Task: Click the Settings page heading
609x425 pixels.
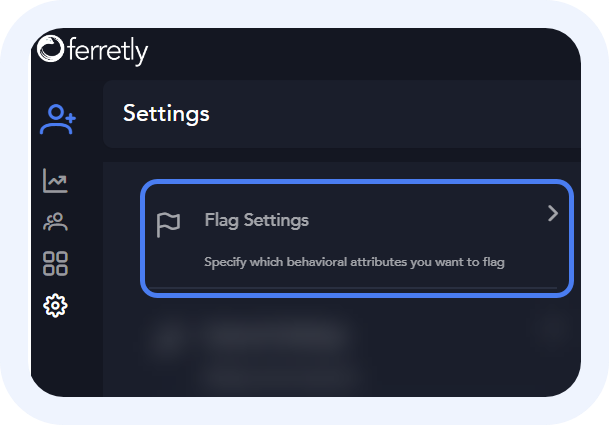Action: click(166, 114)
